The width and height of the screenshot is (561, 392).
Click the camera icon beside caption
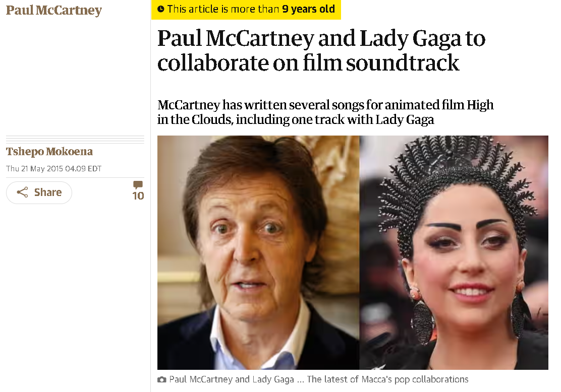click(162, 379)
